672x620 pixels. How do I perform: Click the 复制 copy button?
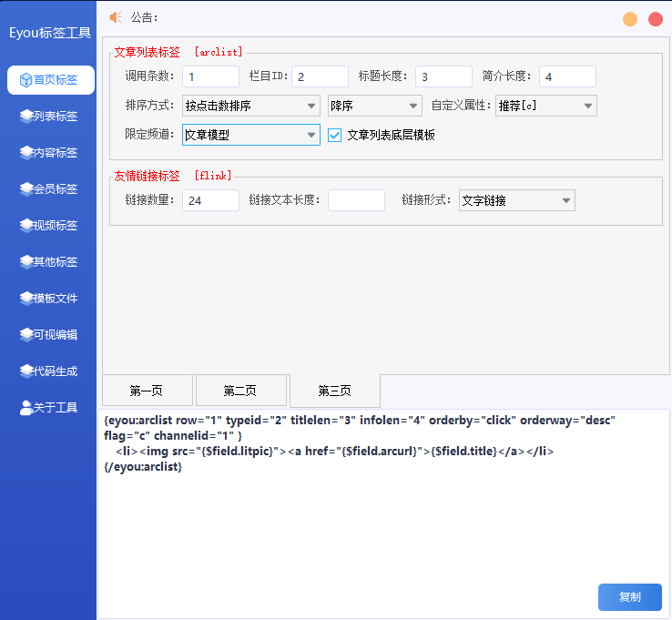click(x=629, y=597)
